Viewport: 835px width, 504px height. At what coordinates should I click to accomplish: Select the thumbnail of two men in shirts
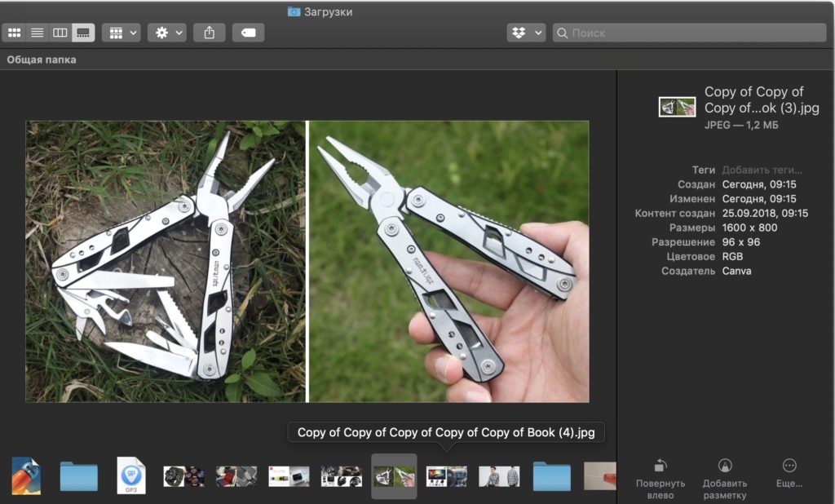[499, 476]
